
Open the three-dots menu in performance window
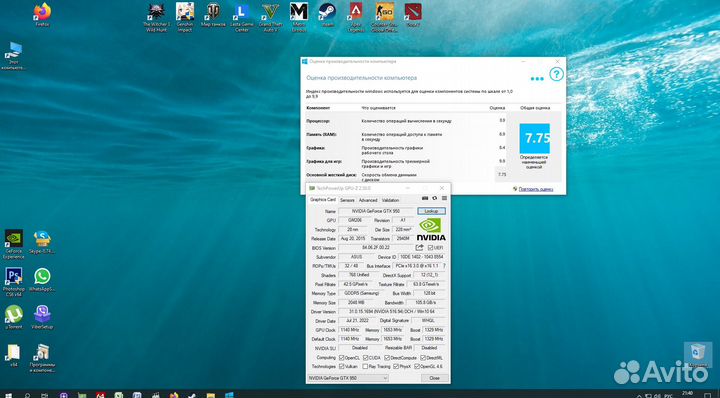[537, 79]
